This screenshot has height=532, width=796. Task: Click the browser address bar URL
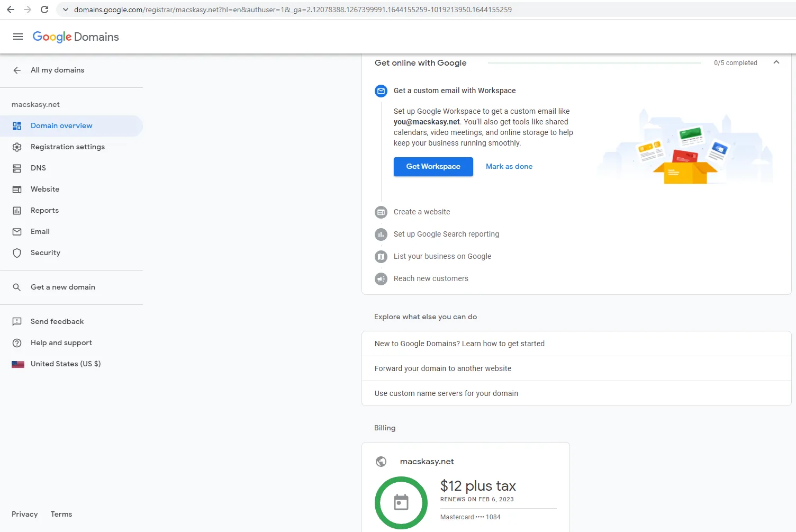point(293,10)
